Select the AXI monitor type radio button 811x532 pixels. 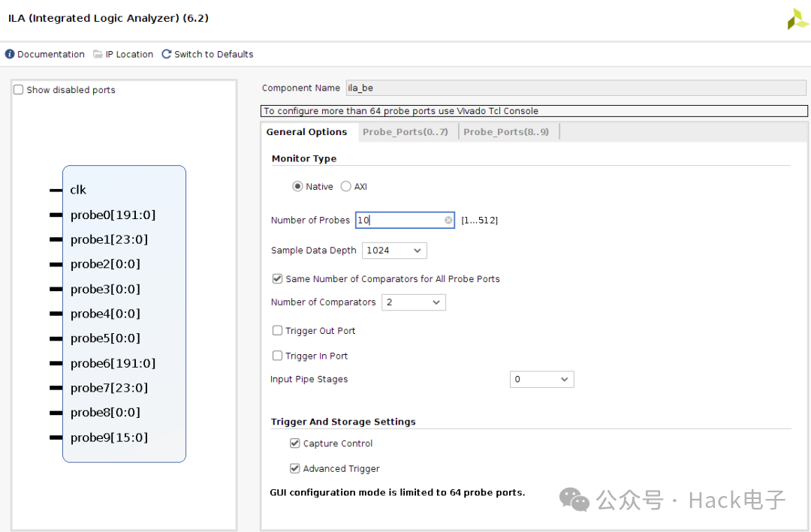[x=345, y=187]
